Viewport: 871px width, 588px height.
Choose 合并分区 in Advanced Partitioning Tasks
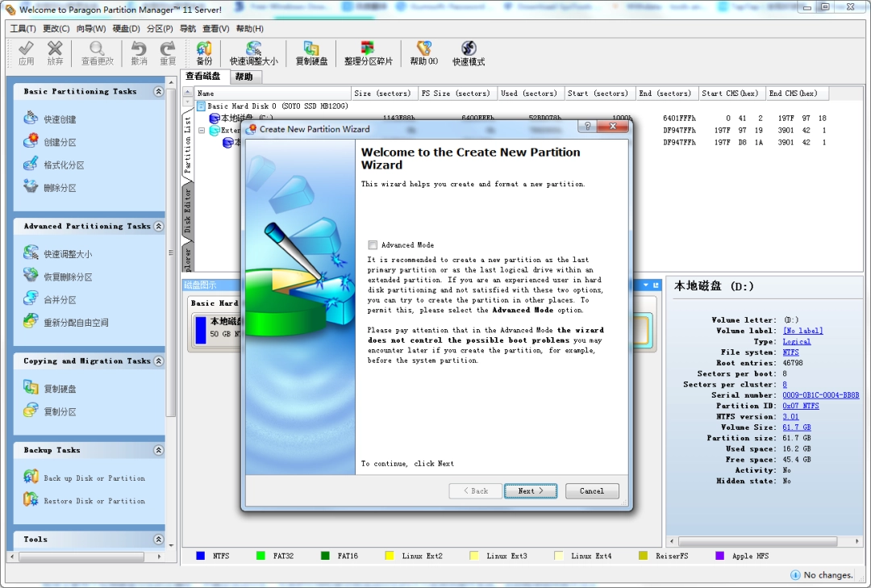pyautogui.click(x=60, y=300)
